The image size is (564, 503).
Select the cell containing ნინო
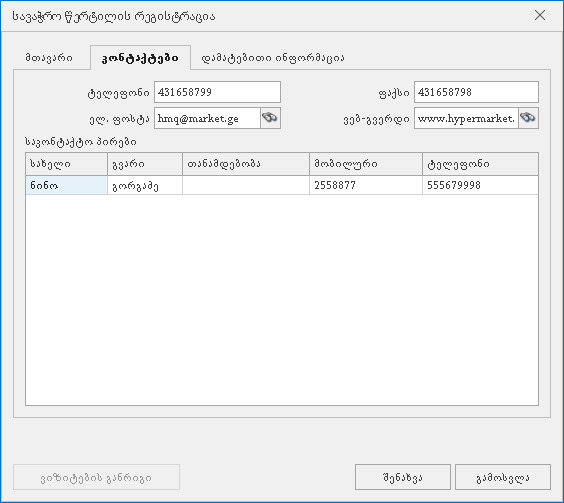[67, 185]
